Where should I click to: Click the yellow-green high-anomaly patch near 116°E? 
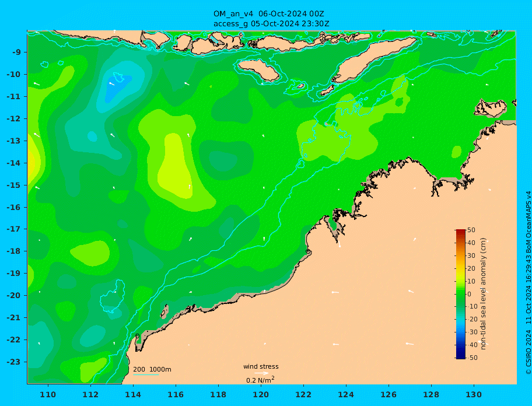point(176,166)
